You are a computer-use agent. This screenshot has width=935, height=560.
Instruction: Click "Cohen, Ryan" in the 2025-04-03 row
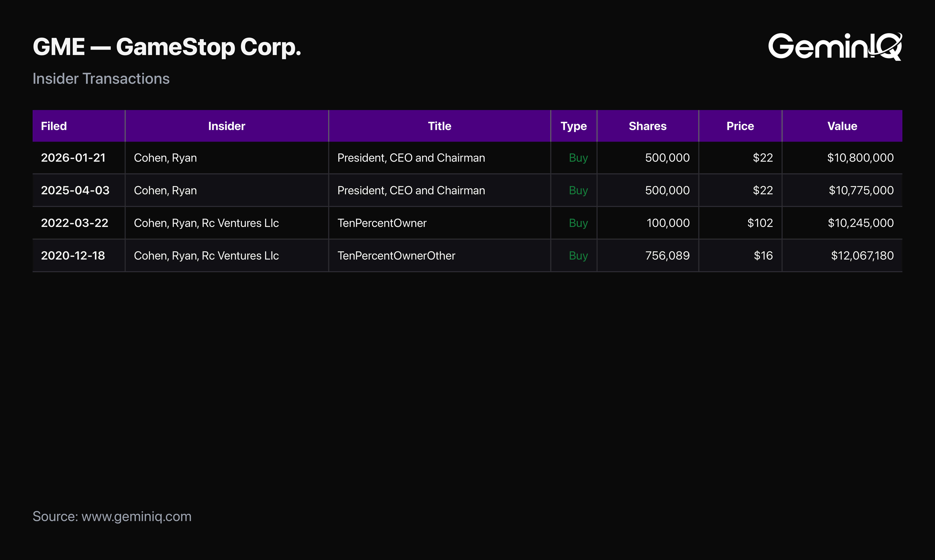coord(165,191)
